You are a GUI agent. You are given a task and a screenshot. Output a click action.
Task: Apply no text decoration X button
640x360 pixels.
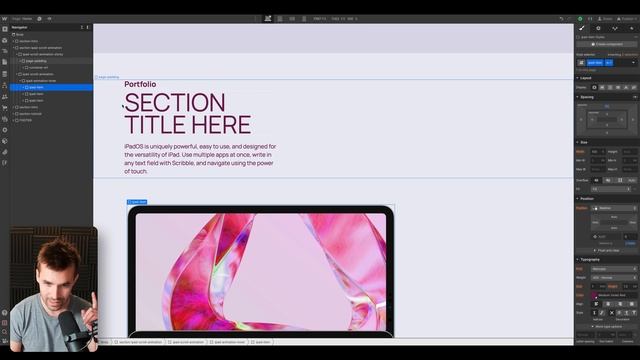click(x=611, y=313)
